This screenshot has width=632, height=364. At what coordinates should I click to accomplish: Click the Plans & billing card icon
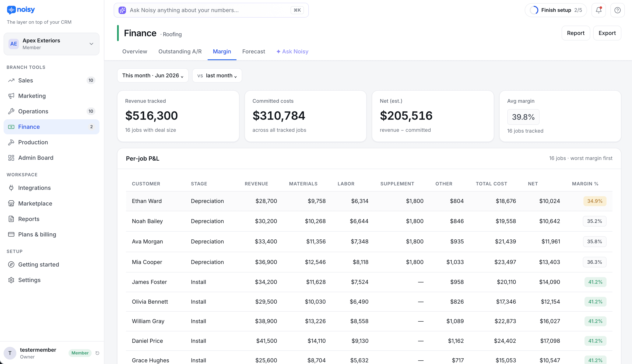click(x=11, y=235)
